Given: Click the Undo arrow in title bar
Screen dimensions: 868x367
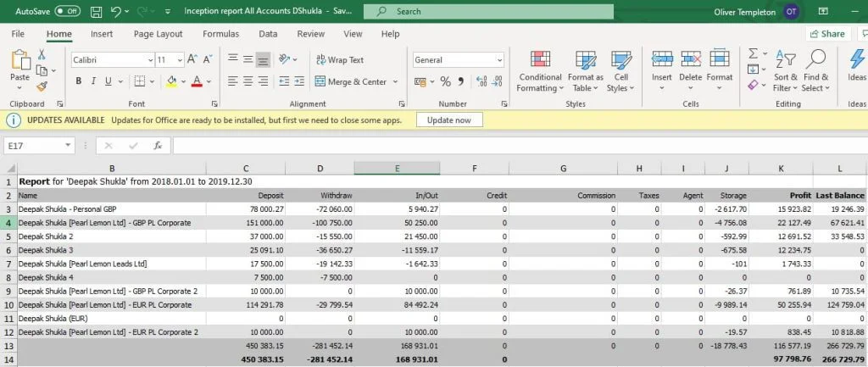Looking at the screenshot, I should (115, 11).
